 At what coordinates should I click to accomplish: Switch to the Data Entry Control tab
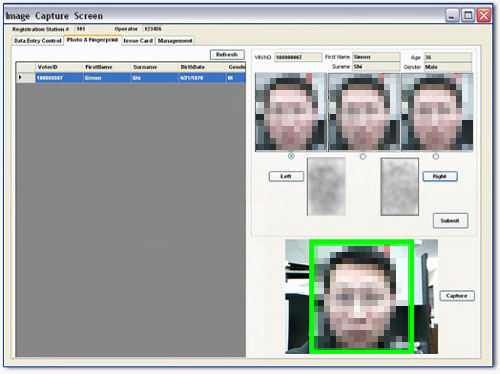[38, 41]
